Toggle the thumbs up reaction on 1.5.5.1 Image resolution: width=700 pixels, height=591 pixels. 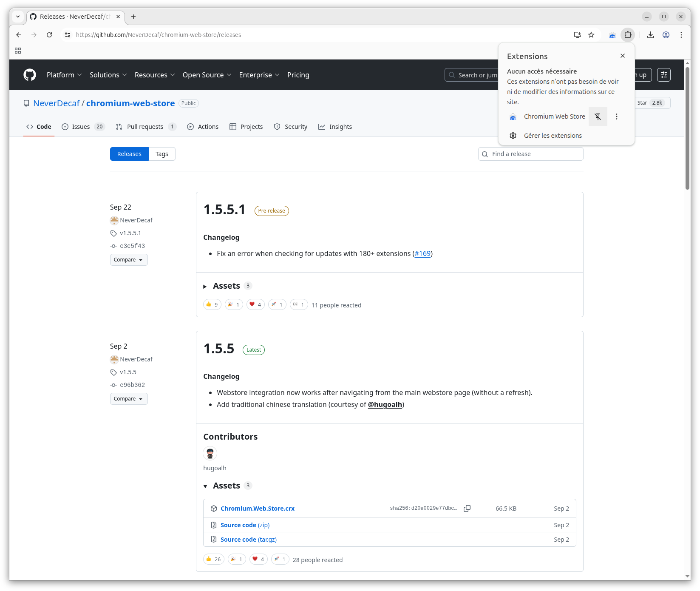[212, 304]
